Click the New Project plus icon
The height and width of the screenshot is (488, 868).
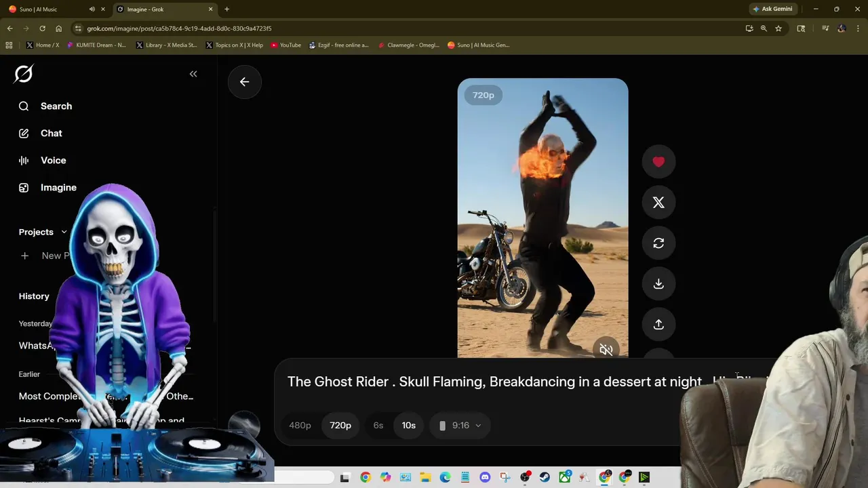click(24, 256)
